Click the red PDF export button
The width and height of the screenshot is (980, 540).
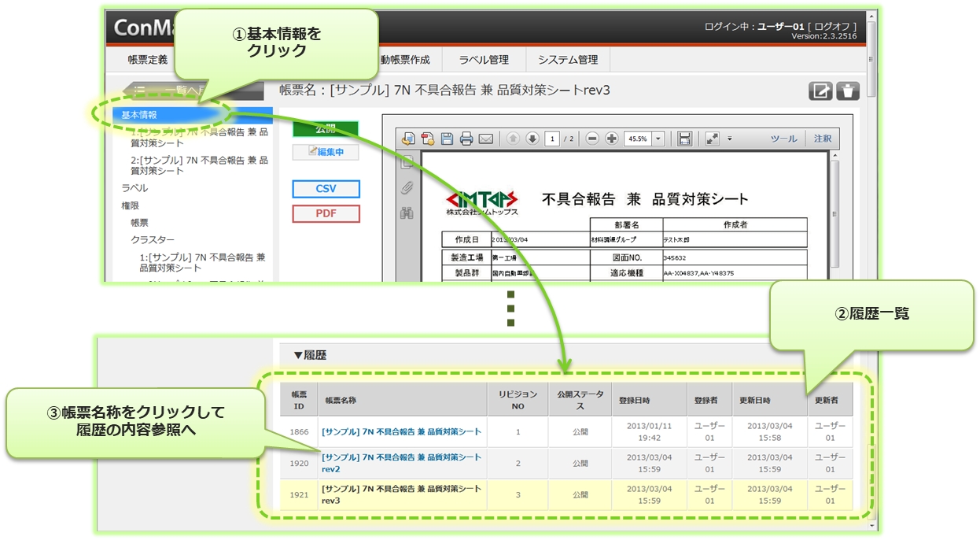click(326, 213)
